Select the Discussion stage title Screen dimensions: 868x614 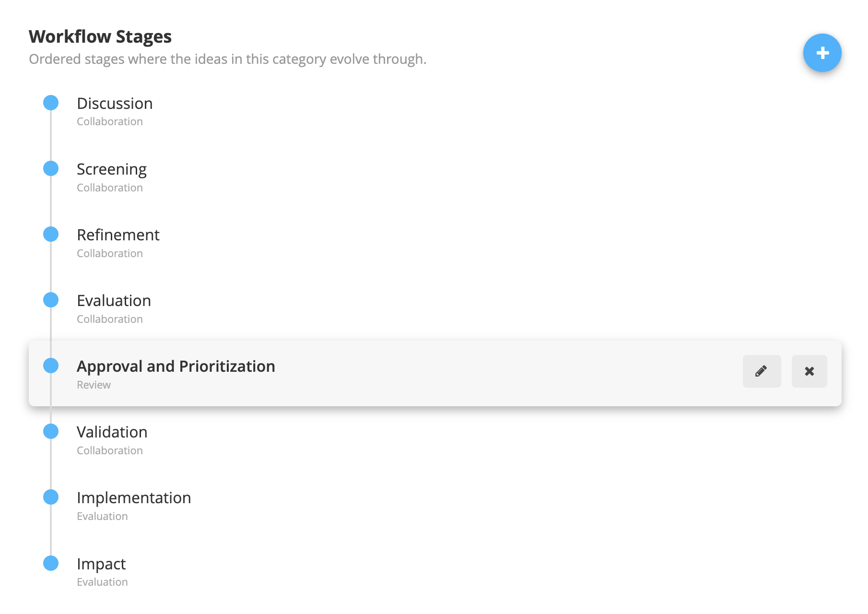point(115,104)
